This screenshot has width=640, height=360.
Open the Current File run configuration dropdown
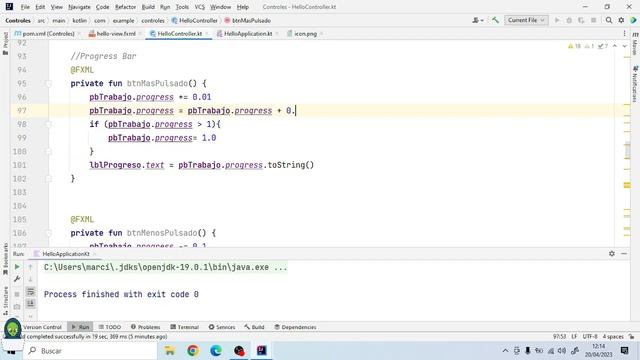coord(526,20)
